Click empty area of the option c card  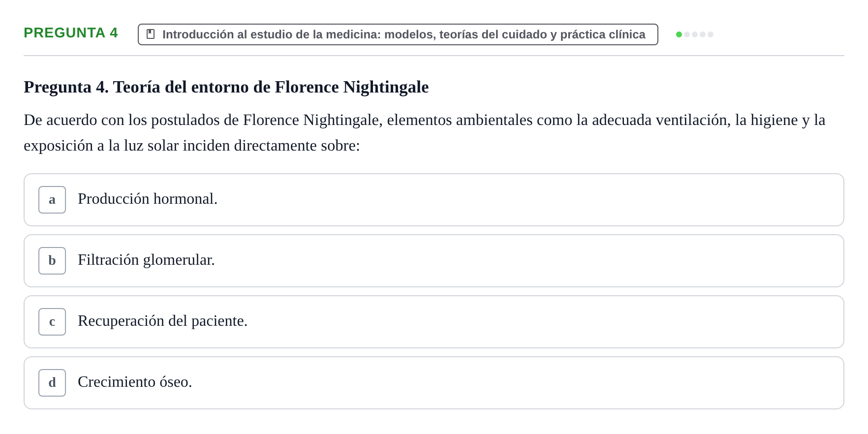pyautogui.click(x=541, y=322)
